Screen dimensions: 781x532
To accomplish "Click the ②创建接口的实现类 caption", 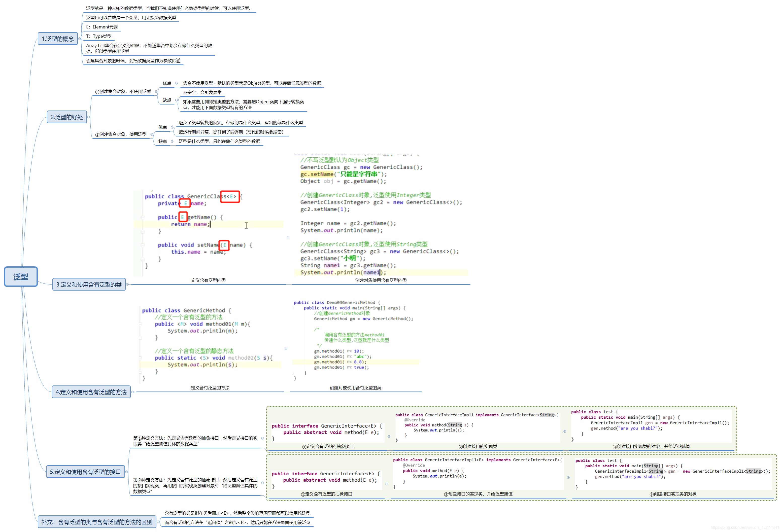I will (478, 446).
